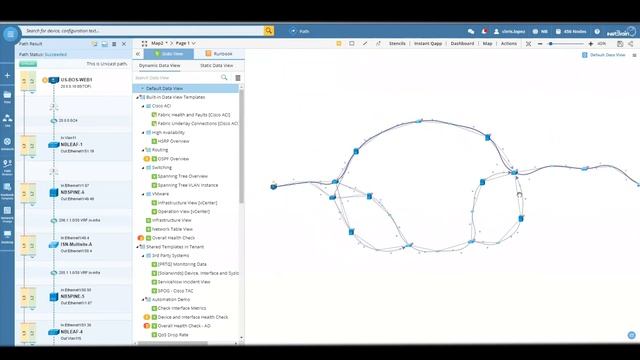The width and height of the screenshot is (640, 360).
Task: Open the user account menu
Action: coord(509,31)
